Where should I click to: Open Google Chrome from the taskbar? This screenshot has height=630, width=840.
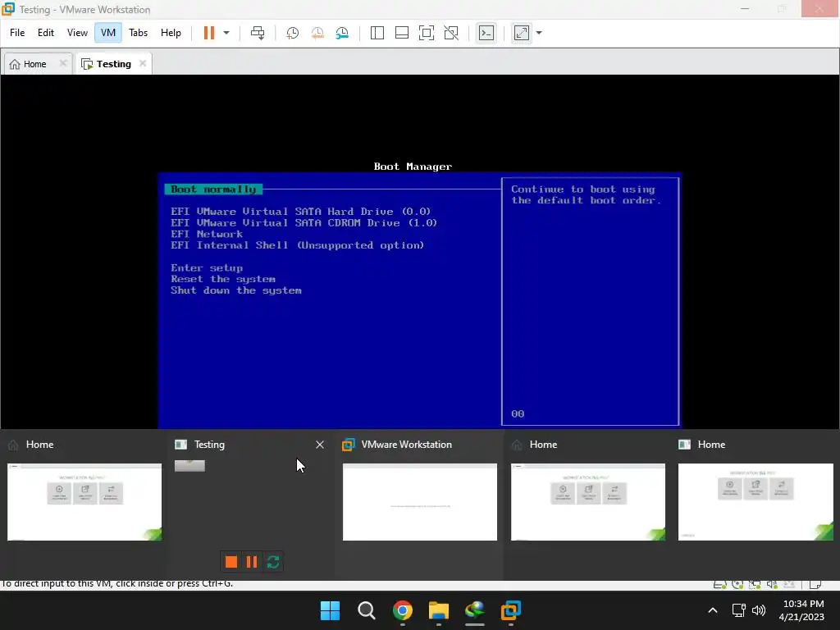[402, 610]
